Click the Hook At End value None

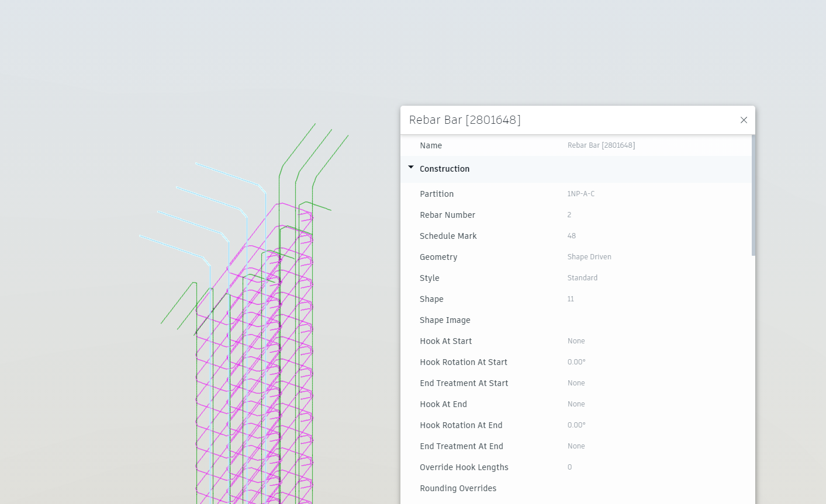(x=576, y=404)
